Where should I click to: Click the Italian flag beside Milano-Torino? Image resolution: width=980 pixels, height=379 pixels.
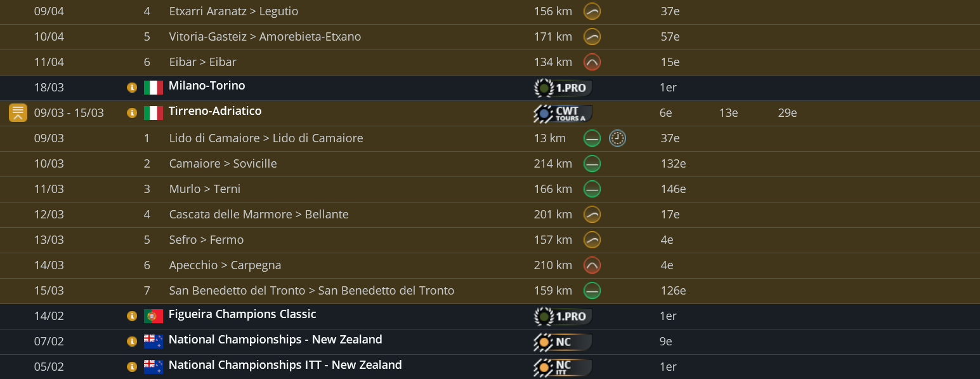coord(154,88)
